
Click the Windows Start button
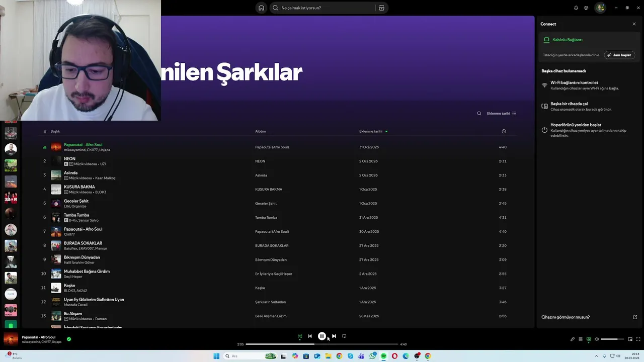[x=216, y=356]
